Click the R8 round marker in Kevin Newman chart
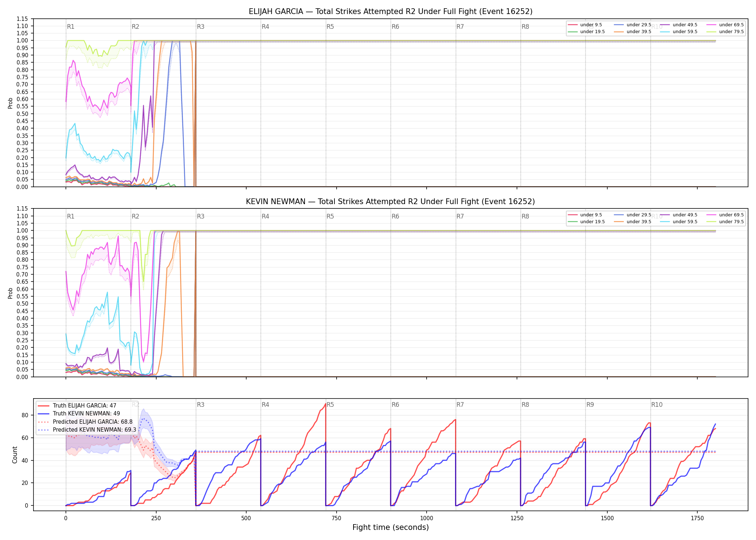 525,216
